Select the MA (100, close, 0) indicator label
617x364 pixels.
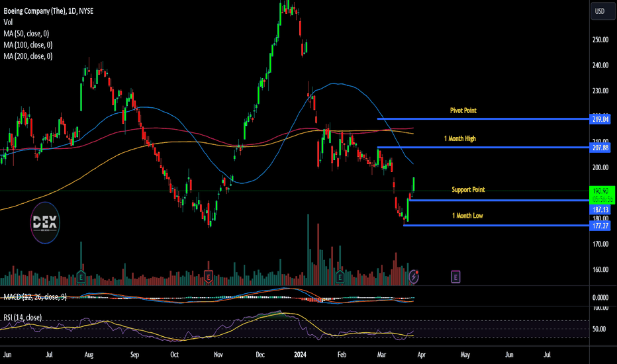[x=28, y=45]
